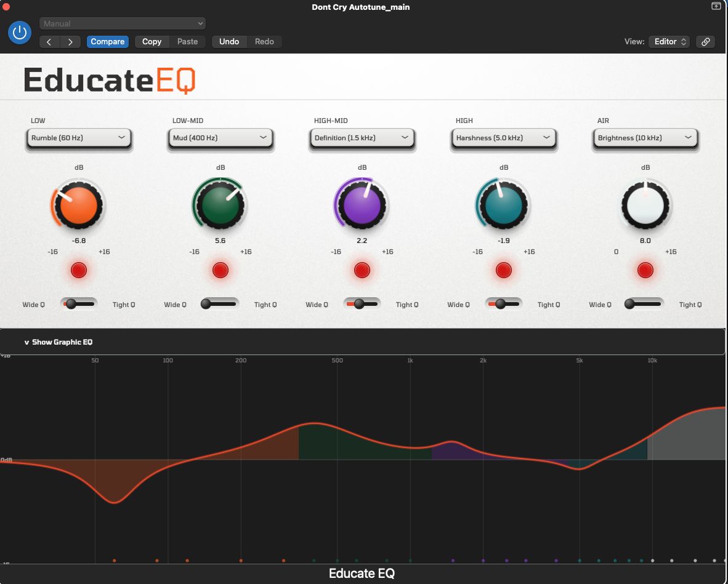
Task: Click the Paste button
Action: (x=188, y=42)
